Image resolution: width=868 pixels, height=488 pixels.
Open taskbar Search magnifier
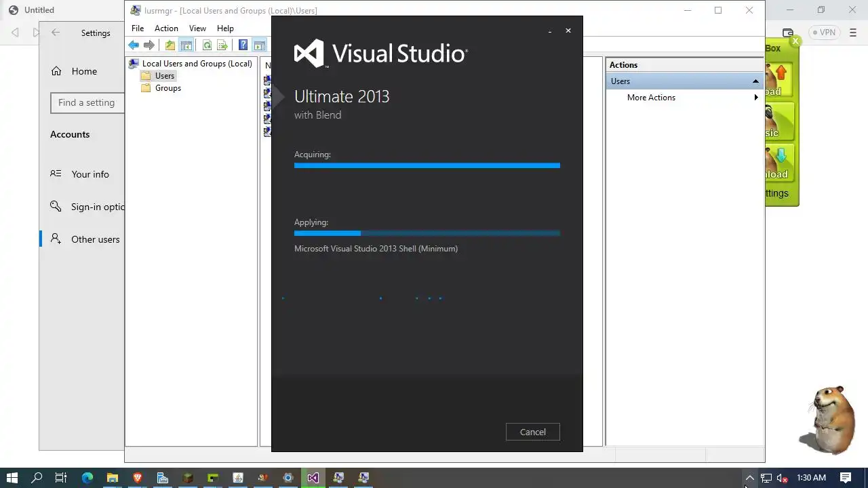pyautogui.click(x=37, y=478)
